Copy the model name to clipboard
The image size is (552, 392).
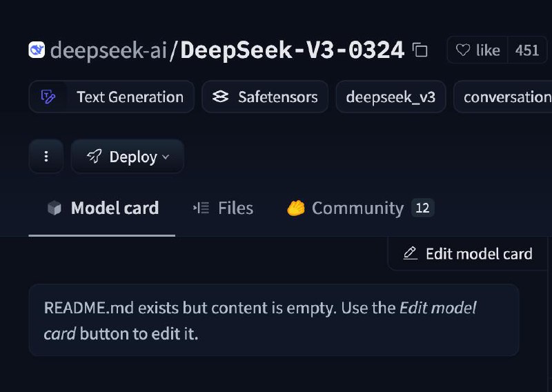(x=420, y=50)
